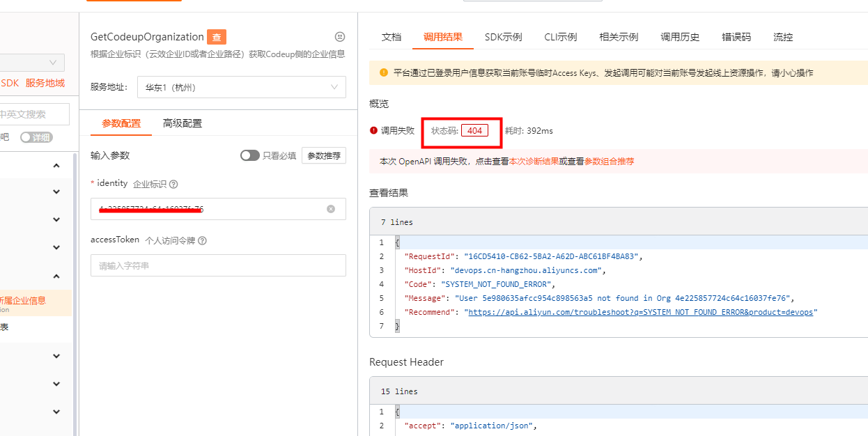Screen dimensions: 868x436
Task: Open the 本次诊断结果 link
Action: [534, 162]
